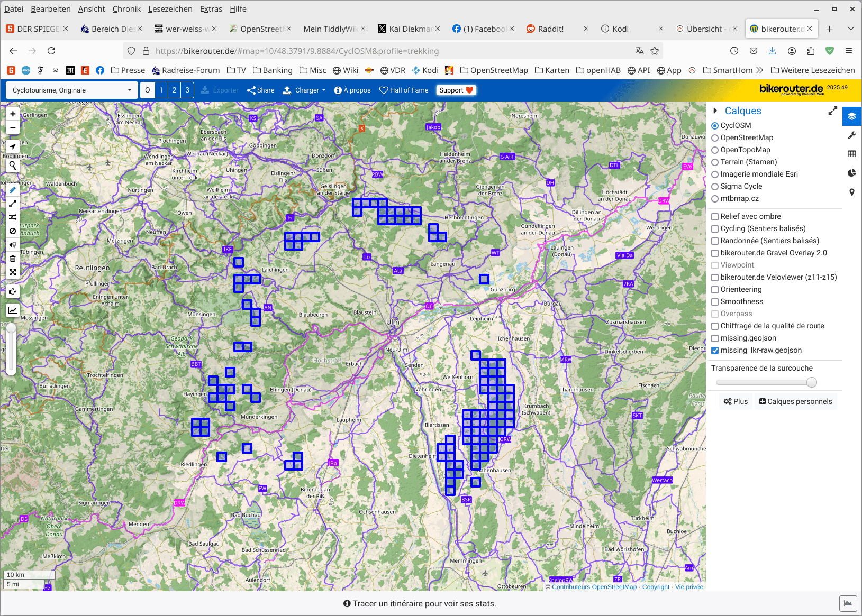The width and height of the screenshot is (862, 616).
Task: Click the map search magnifier icon
Action: (13, 166)
